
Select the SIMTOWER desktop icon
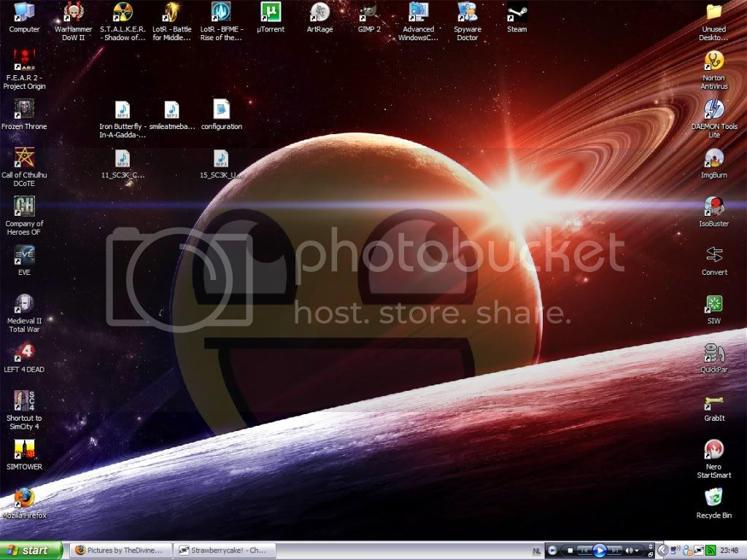[x=24, y=455]
